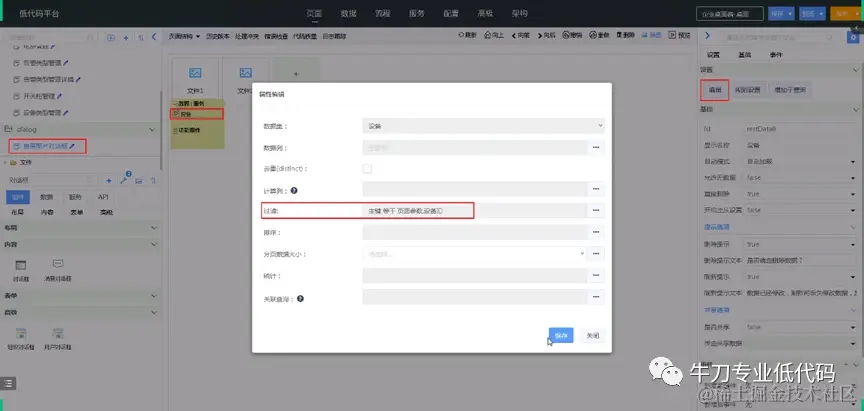The height and width of the screenshot is (411, 864).
Task: Click pencil edit icon next to 设备类型管理
Action: (66, 113)
